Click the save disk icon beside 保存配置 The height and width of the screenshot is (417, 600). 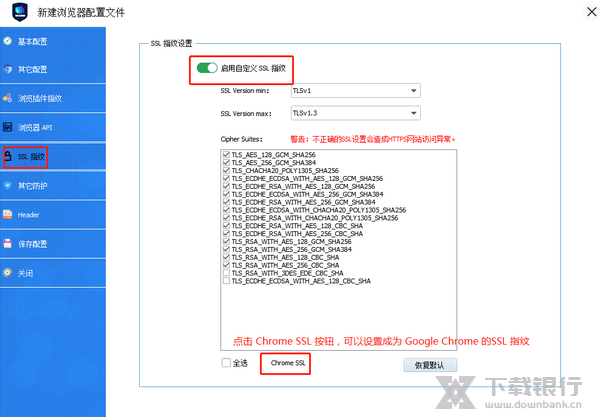point(8,243)
